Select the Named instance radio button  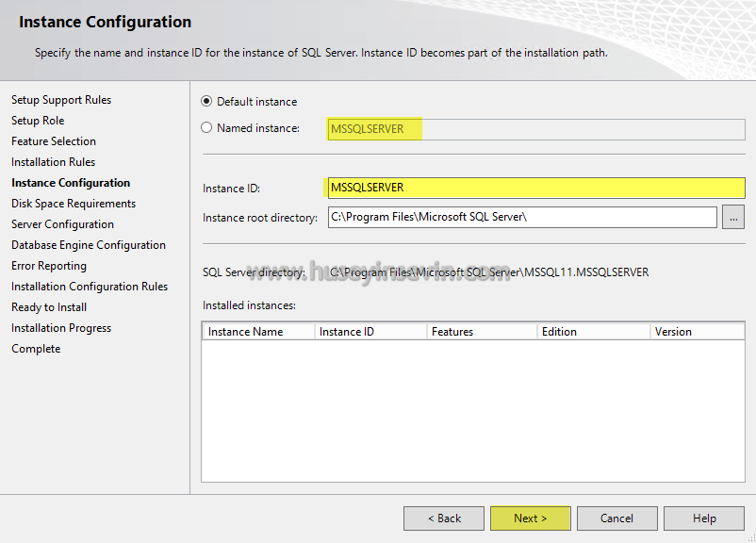(x=206, y=128)
